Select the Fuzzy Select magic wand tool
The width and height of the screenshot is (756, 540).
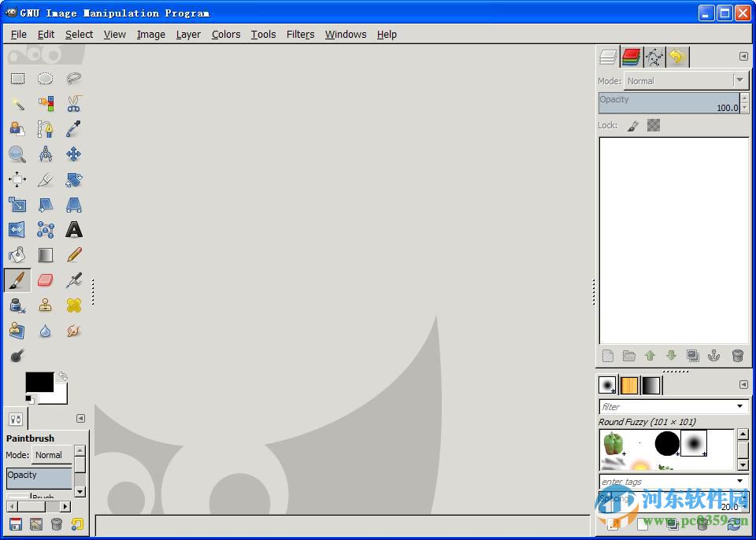[17, 104]
